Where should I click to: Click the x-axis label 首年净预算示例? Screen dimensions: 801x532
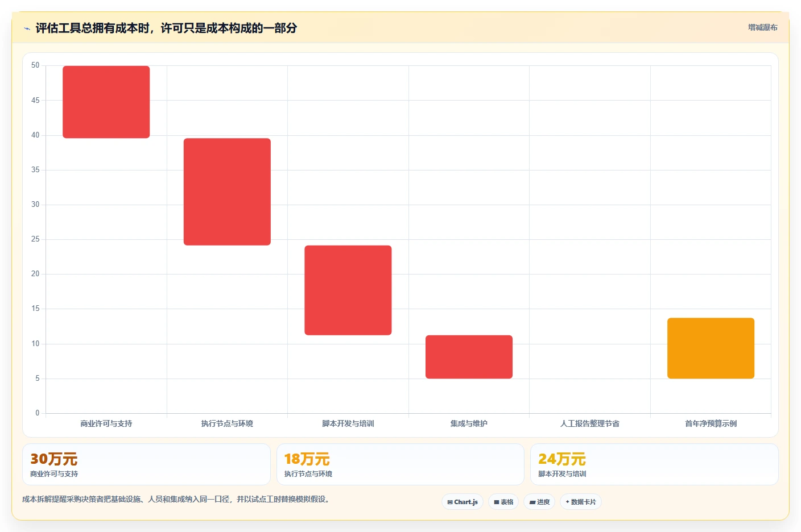pos(711,423)
